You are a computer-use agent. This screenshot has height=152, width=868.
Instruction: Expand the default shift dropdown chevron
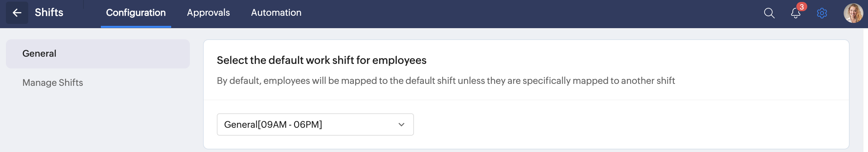pyautogui.click(x=401, y=124)
